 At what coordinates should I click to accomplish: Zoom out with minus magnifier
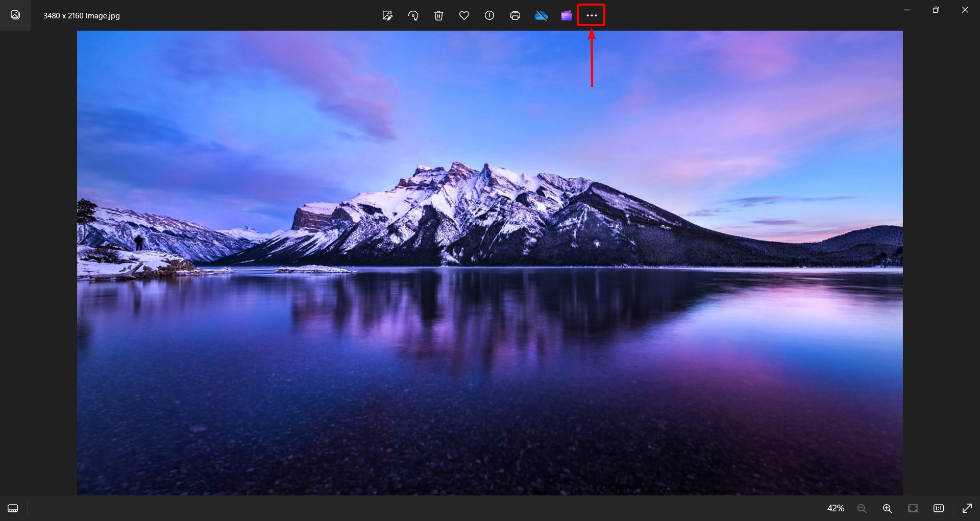point(862,508)
